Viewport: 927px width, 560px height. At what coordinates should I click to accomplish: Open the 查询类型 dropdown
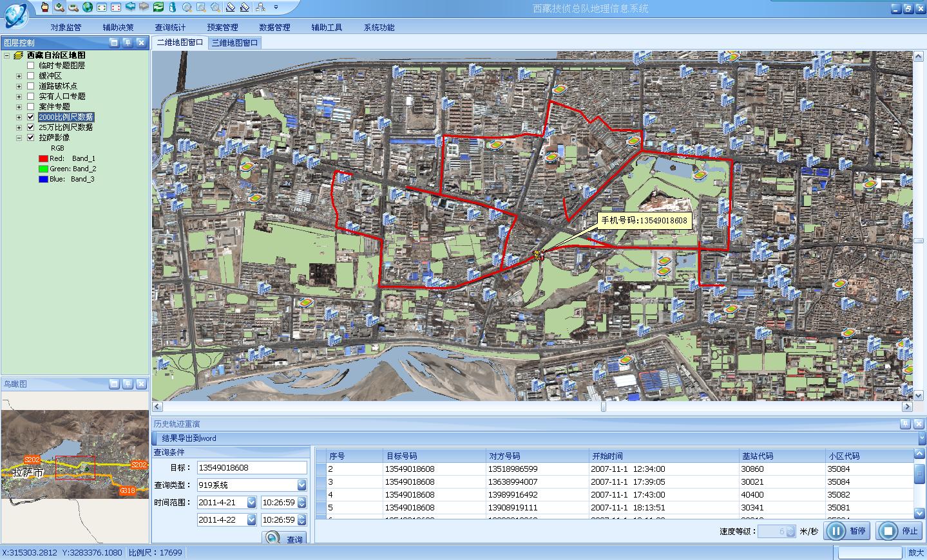pos(301,485)
